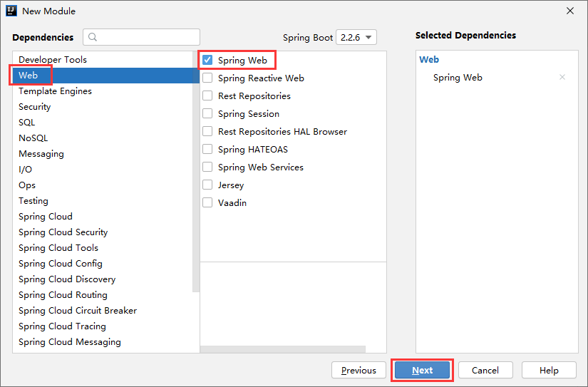Open the Developer Tools category
This screenshot has width=588, height=387.
[x=53, y=60]
